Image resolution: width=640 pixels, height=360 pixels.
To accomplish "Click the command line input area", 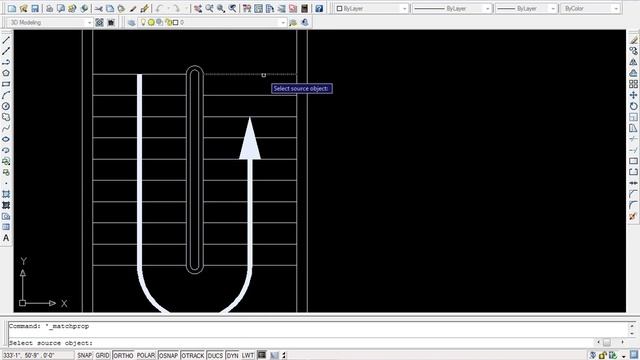I will click(302, 343).
